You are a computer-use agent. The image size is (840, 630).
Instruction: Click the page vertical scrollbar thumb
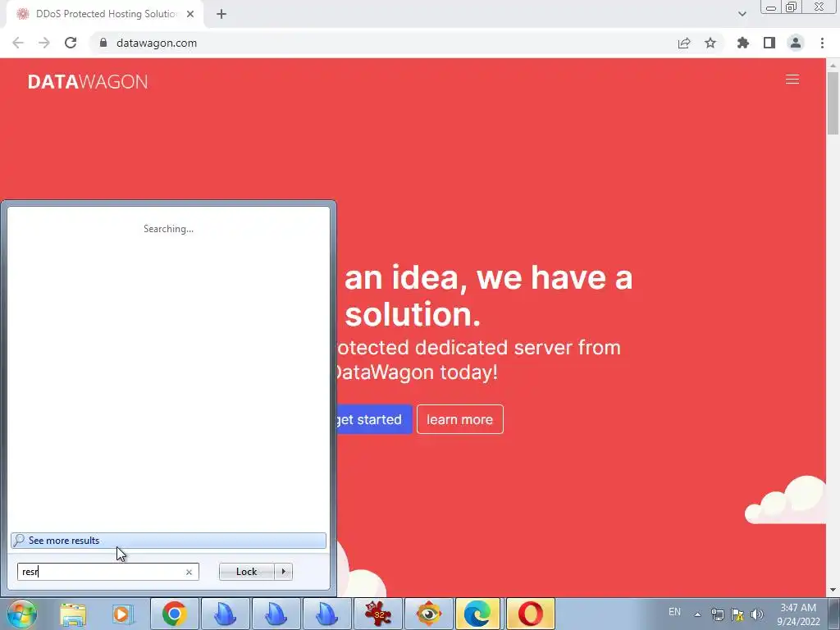(x=833, y=103)
